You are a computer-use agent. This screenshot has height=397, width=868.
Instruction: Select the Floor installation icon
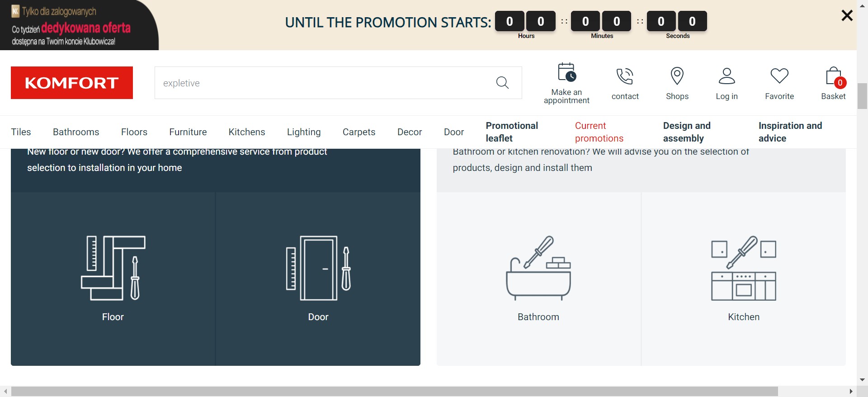point(113,268)
